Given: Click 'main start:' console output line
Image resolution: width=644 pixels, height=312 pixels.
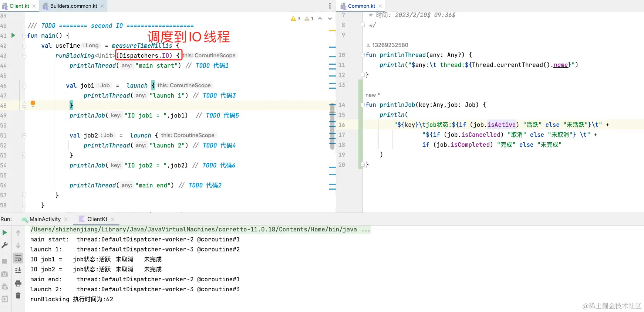Looking at the screenshot, I should click(135, 240).
